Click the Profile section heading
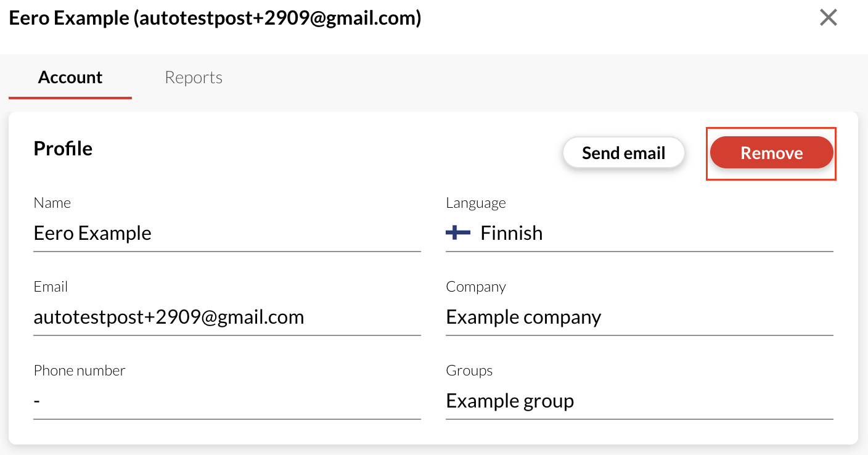 63,149
